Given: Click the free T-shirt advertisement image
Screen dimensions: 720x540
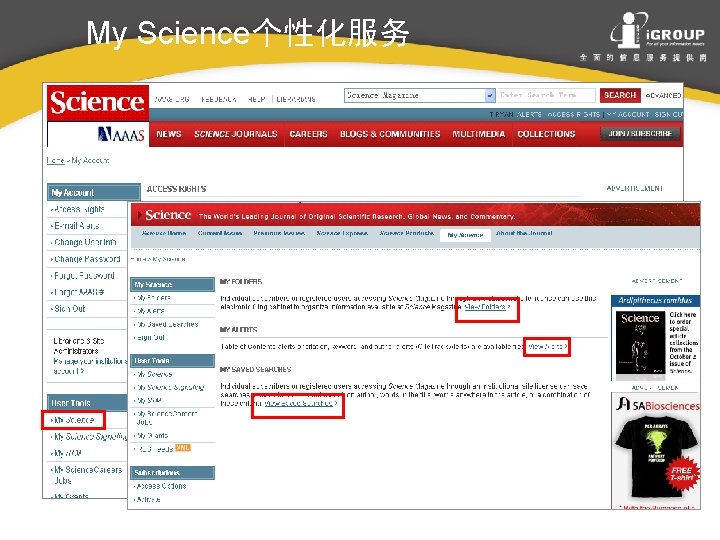Looking at the screenshot, I should (656, 459).
